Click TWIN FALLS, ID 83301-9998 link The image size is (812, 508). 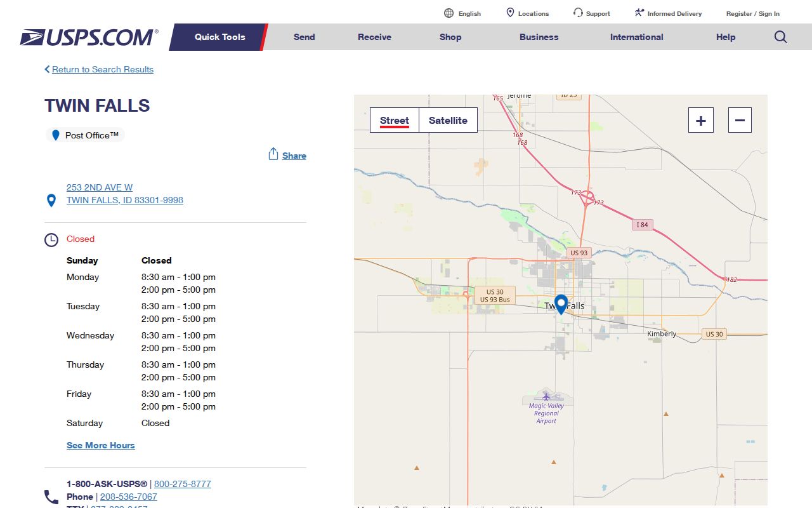[125, 200]
